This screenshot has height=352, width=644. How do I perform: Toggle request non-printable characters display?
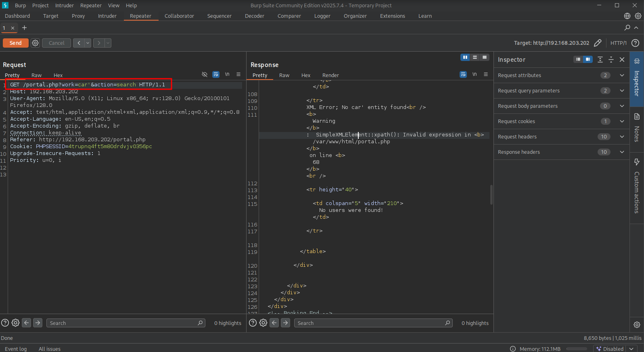click(x=227, y=74)
